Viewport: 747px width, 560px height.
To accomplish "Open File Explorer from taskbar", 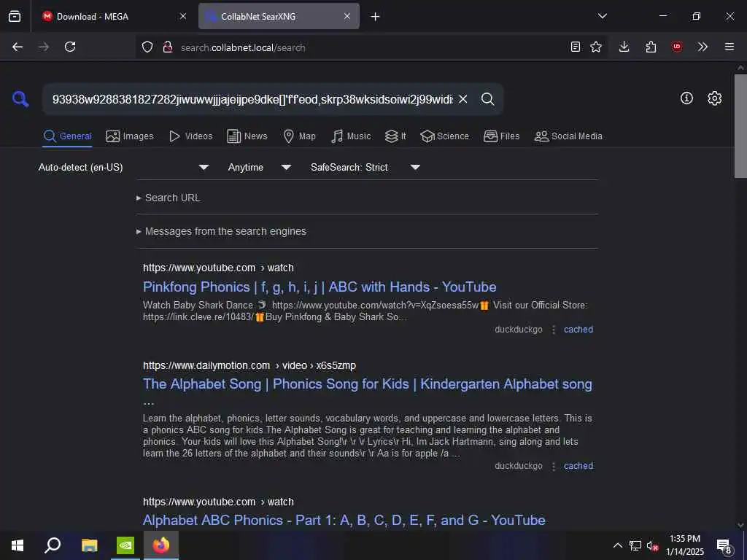I will tap(89, 545).
